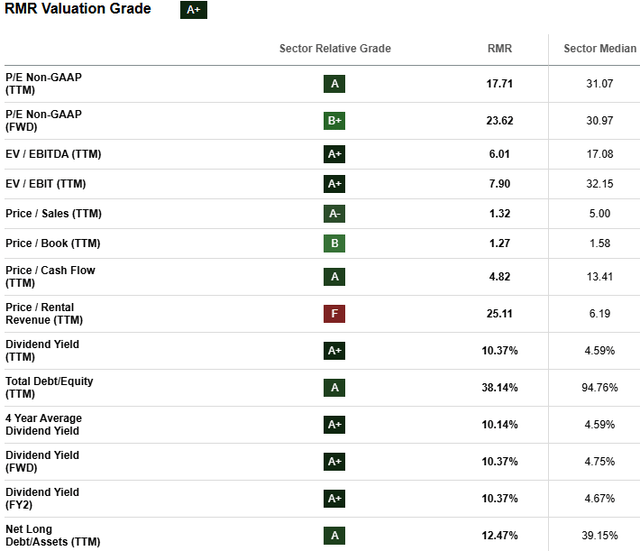Click the red F grade badge for Price / Rental Revenue
The width and height of the screenshot is (640, 551).
point(334,313)
